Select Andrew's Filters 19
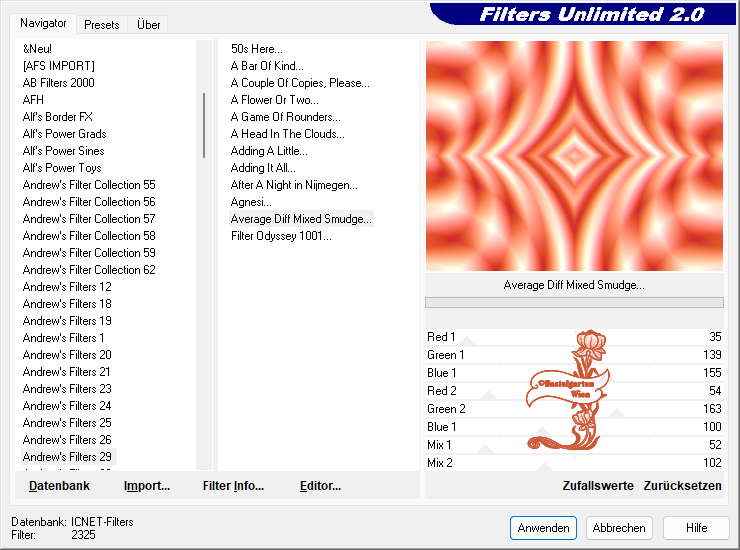The height and width of the screenshot is (550, 740). coord(67,321)
